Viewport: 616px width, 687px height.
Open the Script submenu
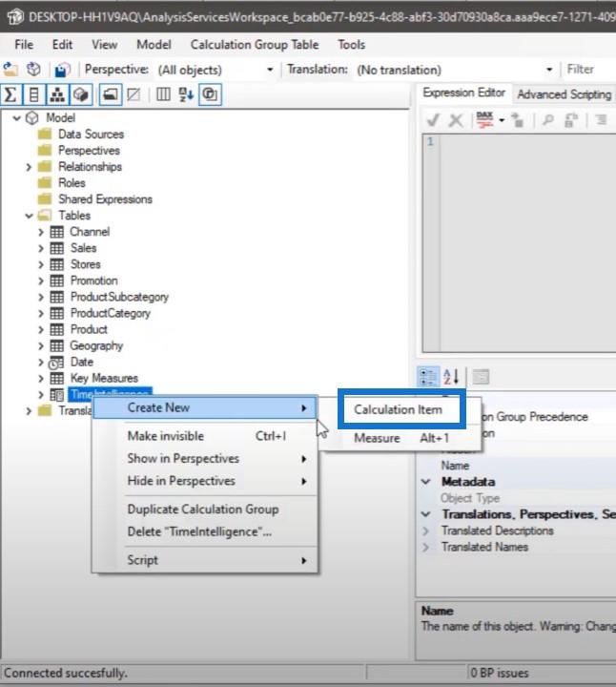pos(205,560)
